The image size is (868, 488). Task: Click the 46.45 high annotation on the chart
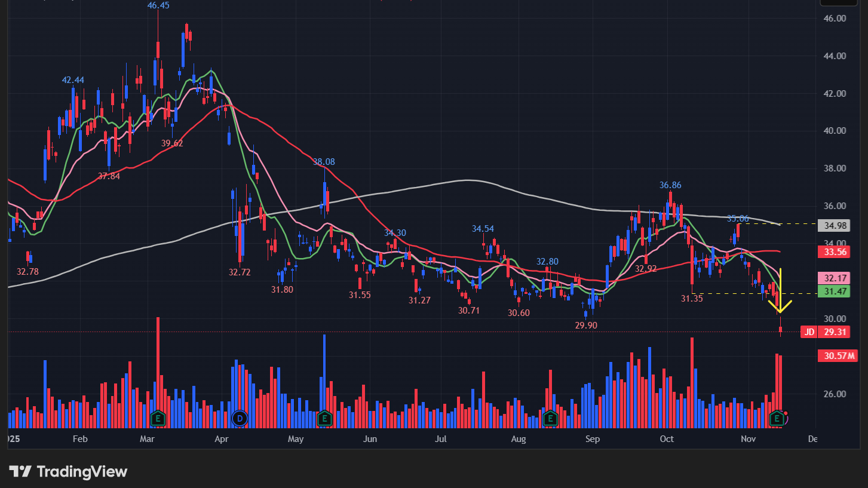[x=158, y=5]
